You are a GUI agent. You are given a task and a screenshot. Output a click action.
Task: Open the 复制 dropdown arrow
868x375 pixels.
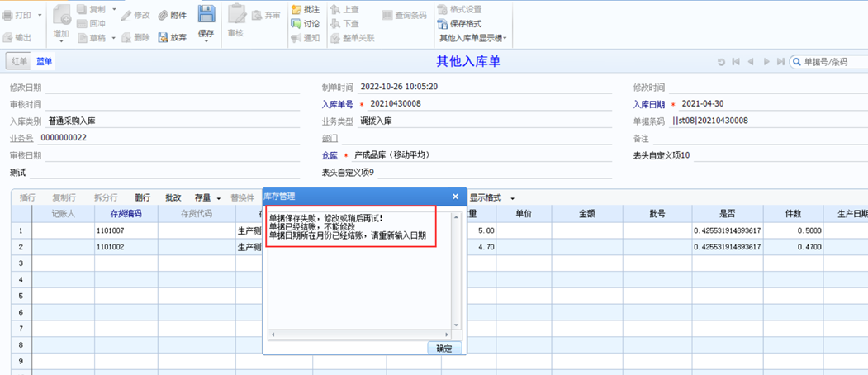tap(114, 9)
